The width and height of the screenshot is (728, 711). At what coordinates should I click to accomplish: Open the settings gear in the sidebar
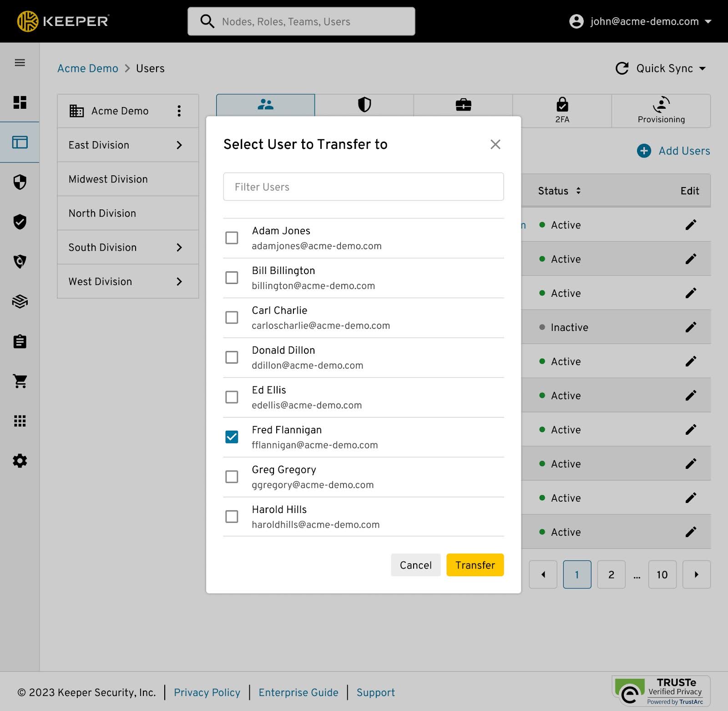[20, 461]
